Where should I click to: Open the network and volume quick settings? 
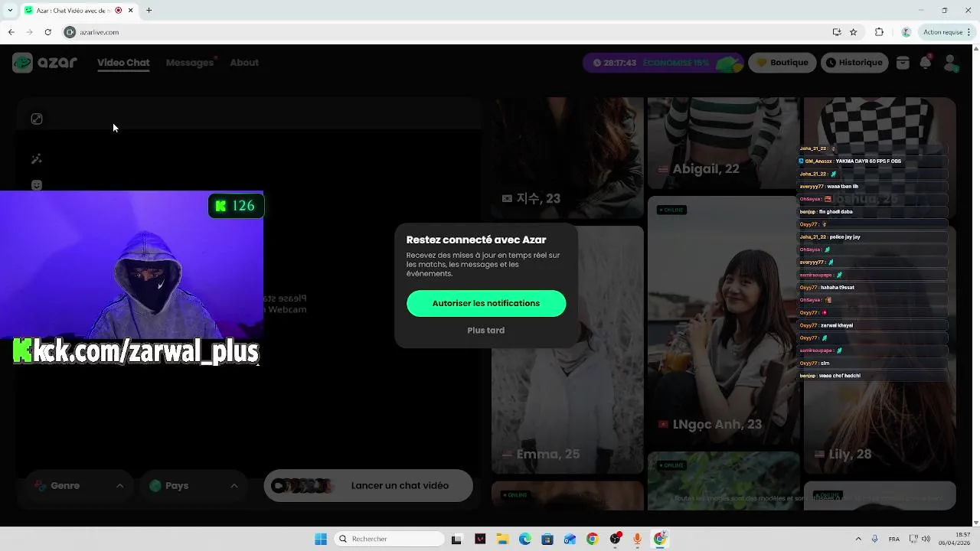920,539
